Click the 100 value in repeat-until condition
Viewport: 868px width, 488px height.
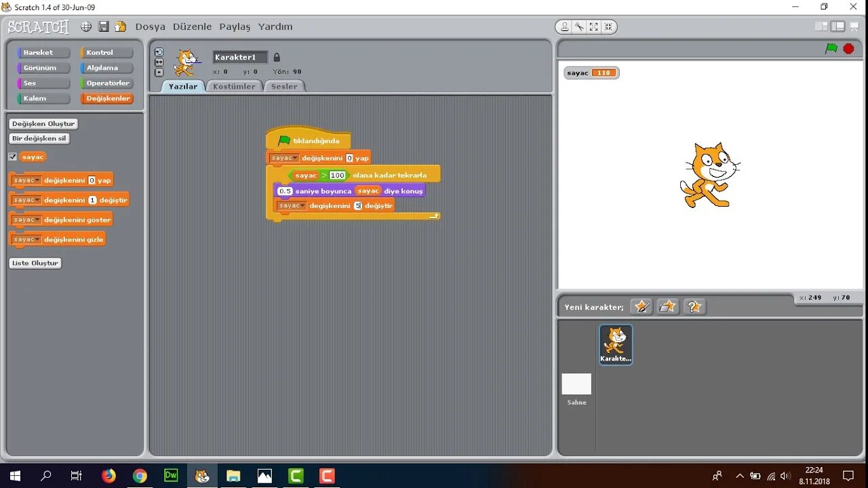tap(337, 175)
